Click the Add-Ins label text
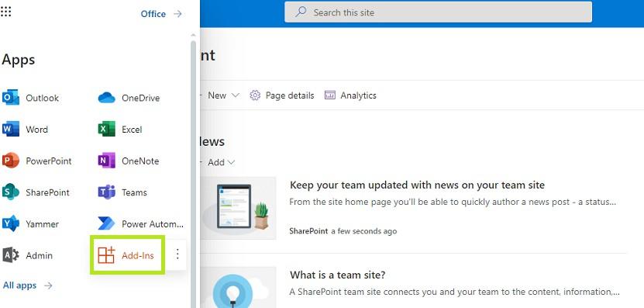 coord(138,256)
